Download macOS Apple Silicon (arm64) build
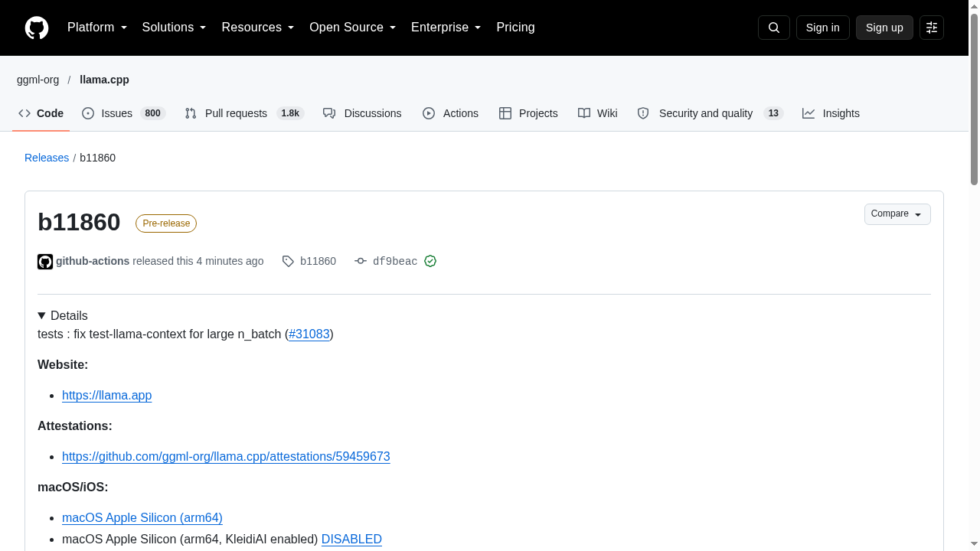The height and width of the screenshot is (551, 980). point(142,518)
